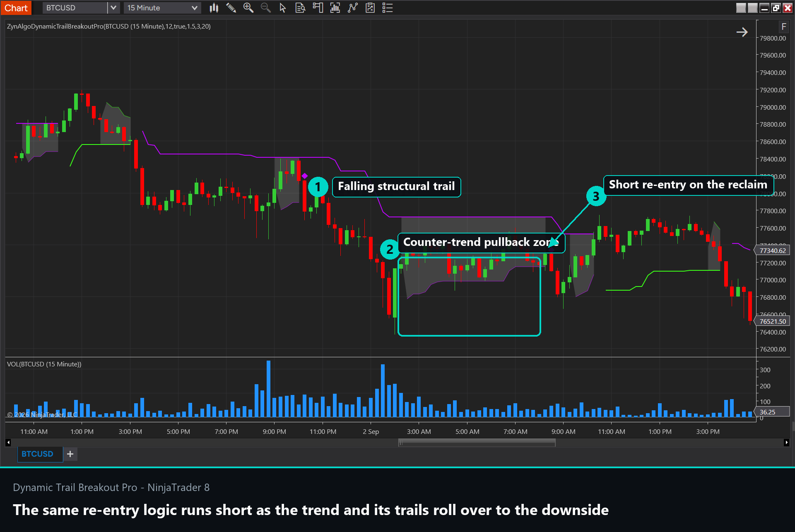
Task: Open the Chart Trader icon
Action: click(318, 8)
